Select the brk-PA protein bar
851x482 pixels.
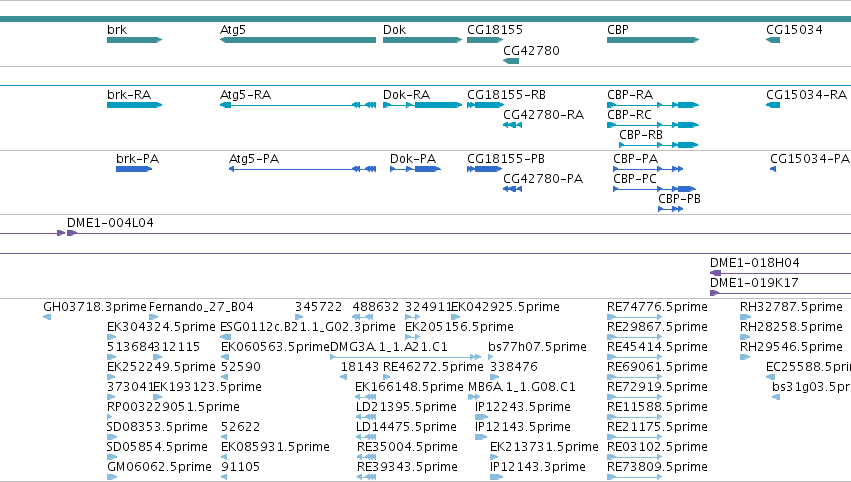click(134, 169)
